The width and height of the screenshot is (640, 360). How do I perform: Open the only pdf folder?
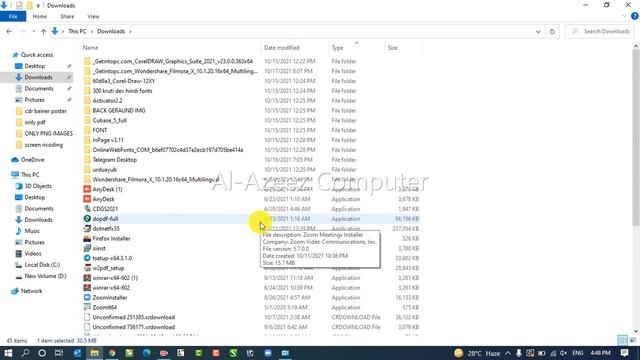pos(35,122)
